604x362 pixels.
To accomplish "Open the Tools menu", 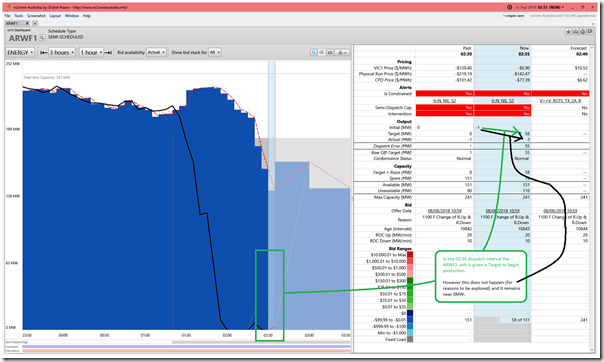I will [x=18, y=16].
